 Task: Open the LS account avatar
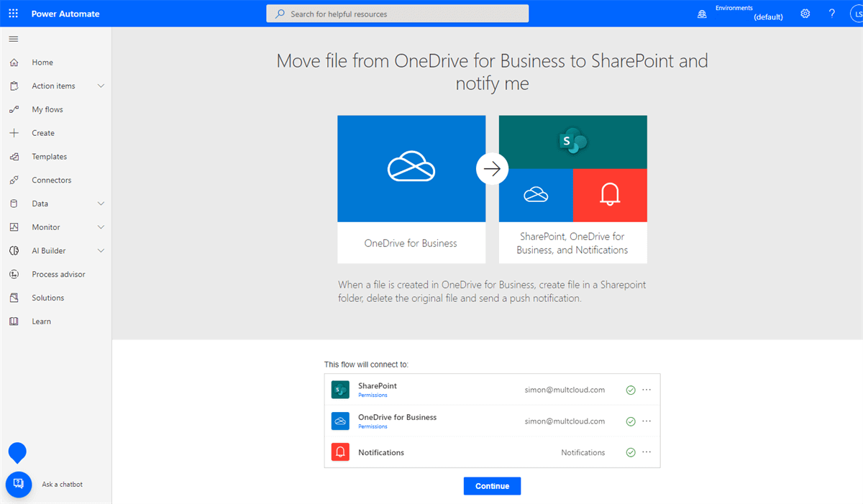tap(856, 14)
